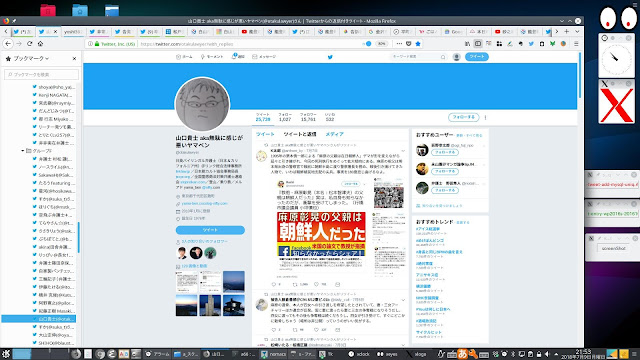Reload the current Twitter page
Image resolution: width=640 pixels, height=360 pixels.
[29, 44]
